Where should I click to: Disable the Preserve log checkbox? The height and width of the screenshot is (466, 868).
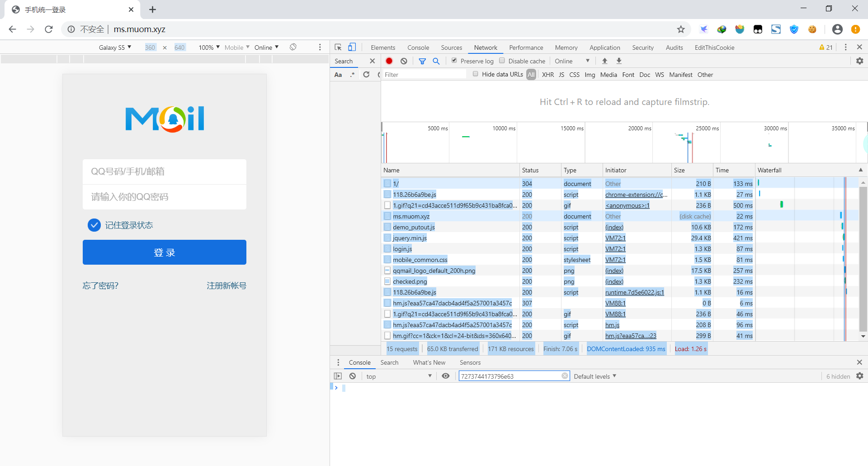tap(454, 61)
